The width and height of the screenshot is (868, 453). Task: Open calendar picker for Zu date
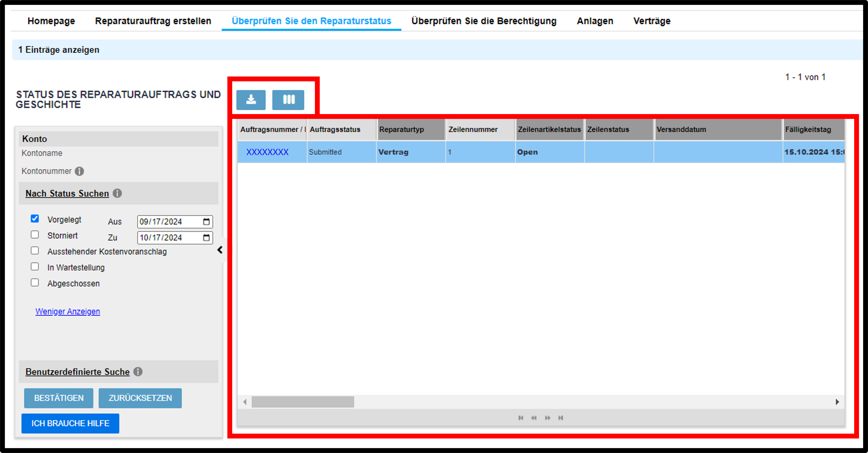(206, 238)
